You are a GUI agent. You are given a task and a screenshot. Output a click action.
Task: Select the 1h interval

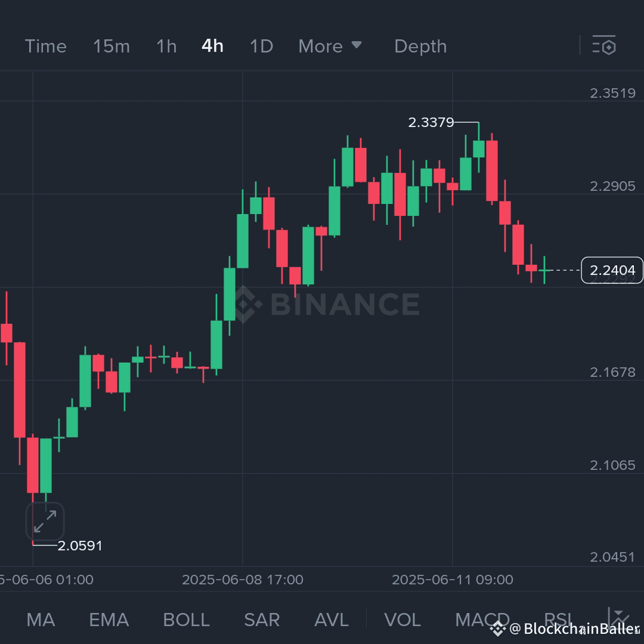click(166, 46)
